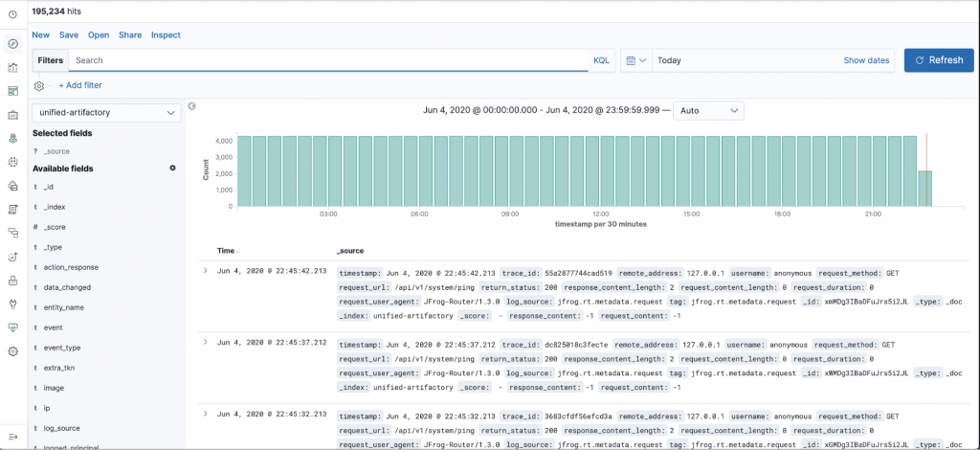
Task: Expand the side navigation with bottom arrow icon
Action: pyautogui.click(x=13, y=436)
